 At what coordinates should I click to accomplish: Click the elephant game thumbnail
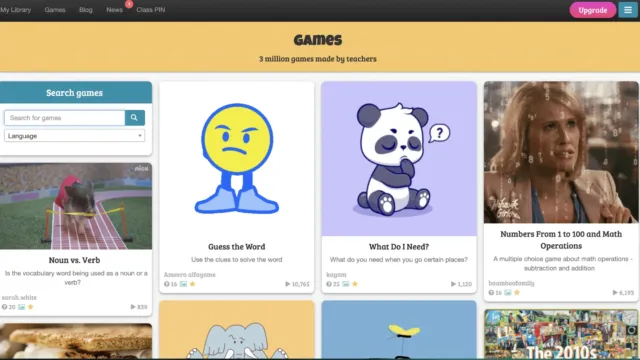click(237, 330)
